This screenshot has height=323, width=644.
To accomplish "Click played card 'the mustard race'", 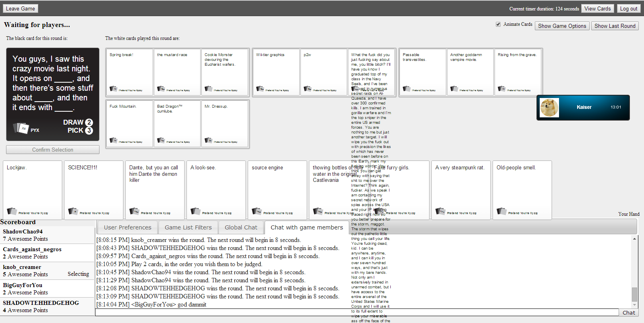I will pyautogui.click(x=177, y=72).
